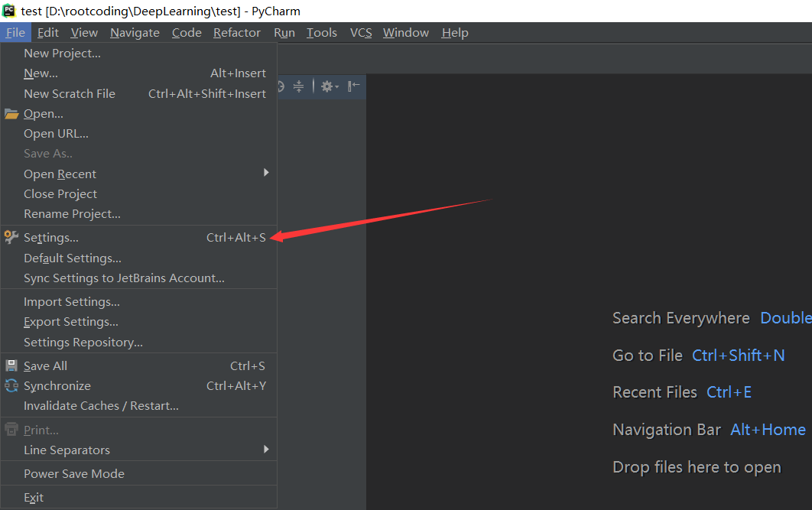Select Invalidate Caches / Restart...

(x=139, y=406)
